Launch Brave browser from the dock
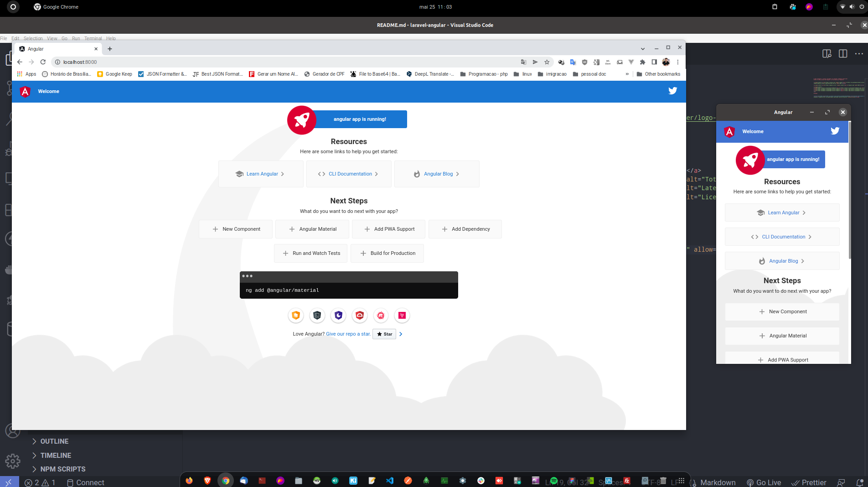This screenshot has width=868, height=487. (207, 480)
